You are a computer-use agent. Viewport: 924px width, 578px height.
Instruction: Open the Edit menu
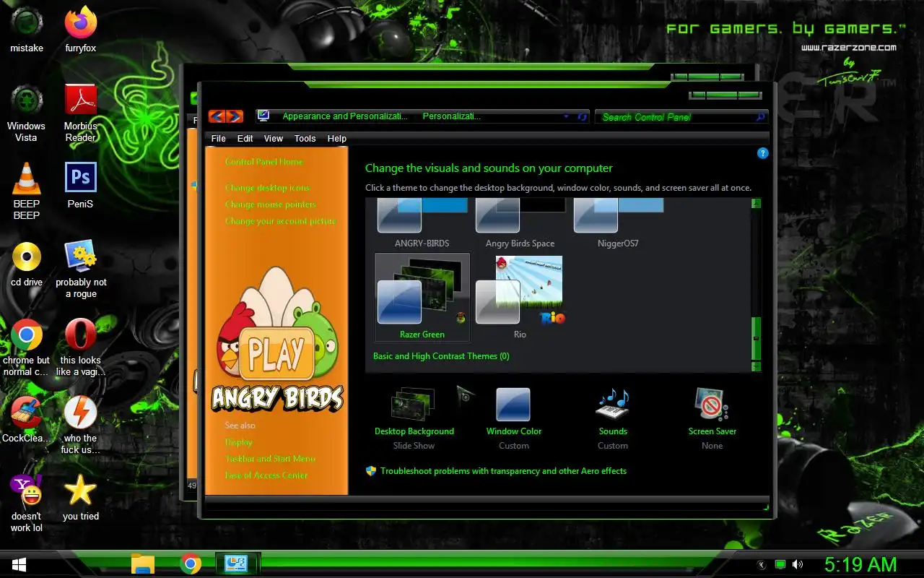[245, 138]
